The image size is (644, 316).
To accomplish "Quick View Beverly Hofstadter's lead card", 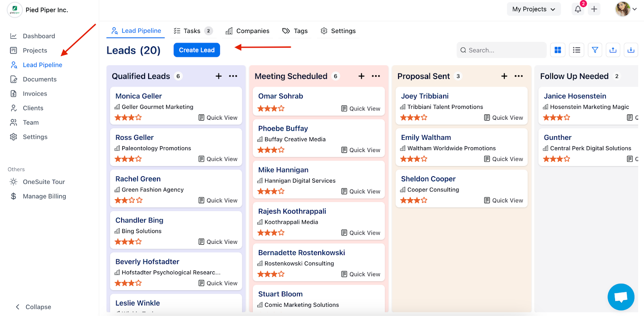I will coord(218,283).
